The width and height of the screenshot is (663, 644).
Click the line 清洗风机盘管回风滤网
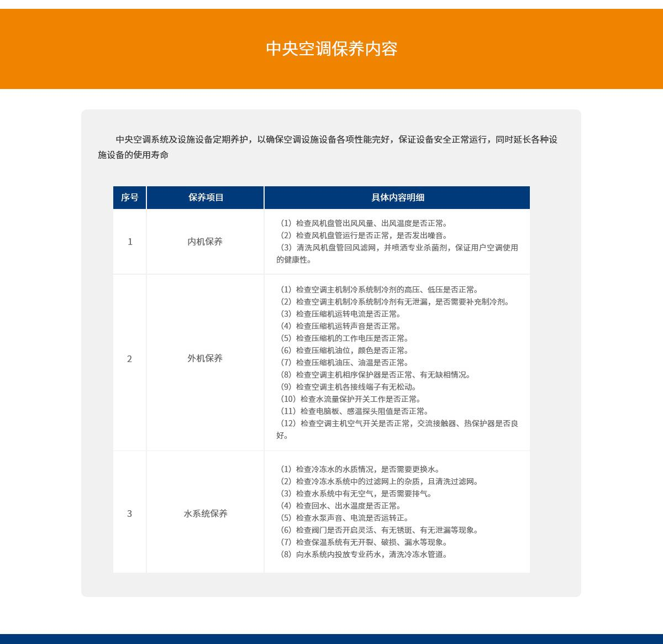tap(397, 248)
